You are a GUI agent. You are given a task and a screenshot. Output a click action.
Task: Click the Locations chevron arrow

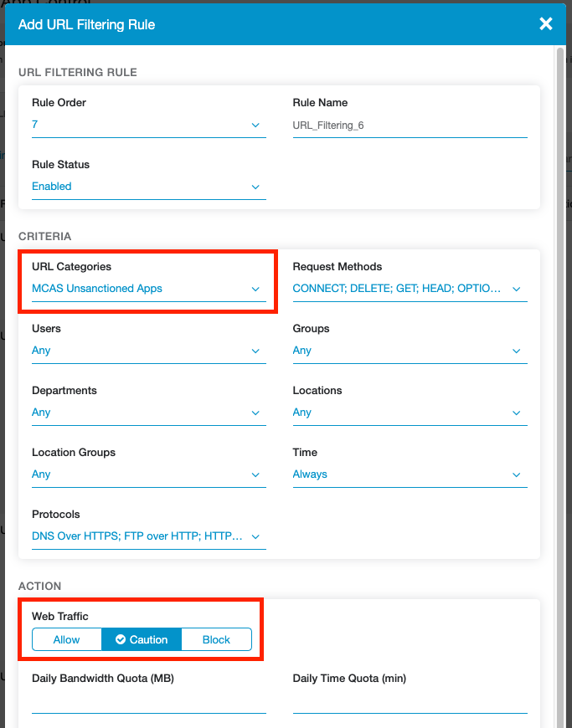coord(516,413)
